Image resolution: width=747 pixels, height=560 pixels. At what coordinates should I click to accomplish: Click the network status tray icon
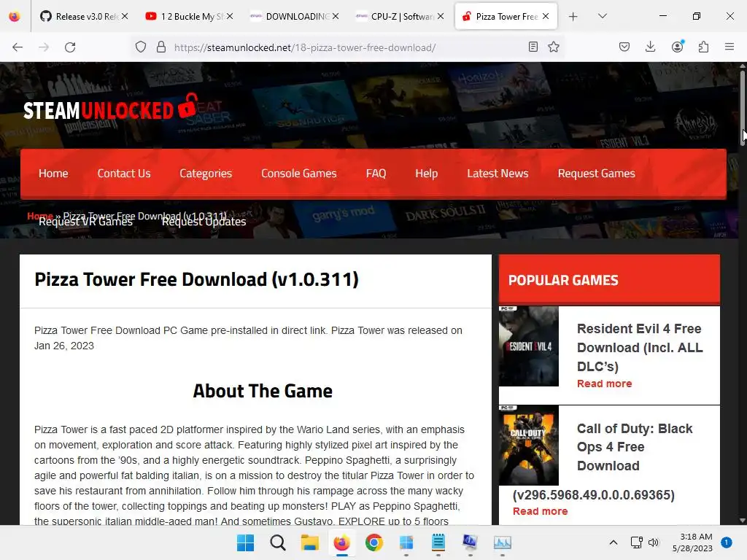(x=636, y=542)
